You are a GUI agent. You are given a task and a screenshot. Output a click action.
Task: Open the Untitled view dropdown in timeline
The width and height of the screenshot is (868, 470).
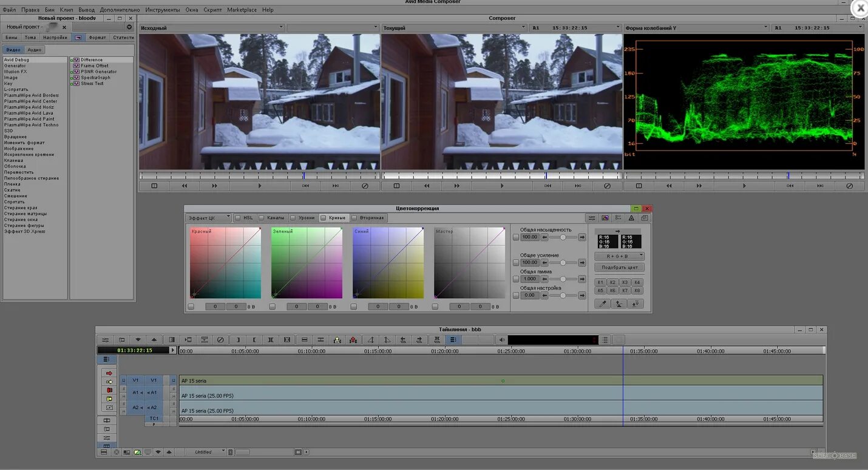[206, 452]
